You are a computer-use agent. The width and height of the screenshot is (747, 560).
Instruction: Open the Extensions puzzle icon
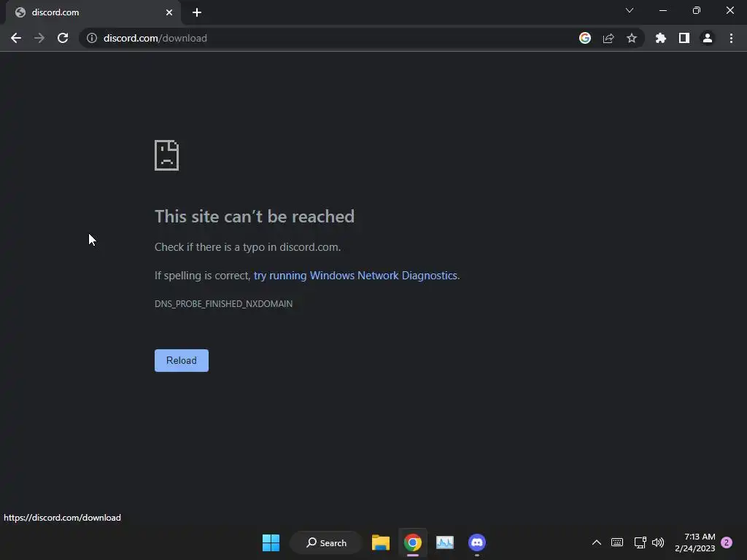[x=661, y=38]
